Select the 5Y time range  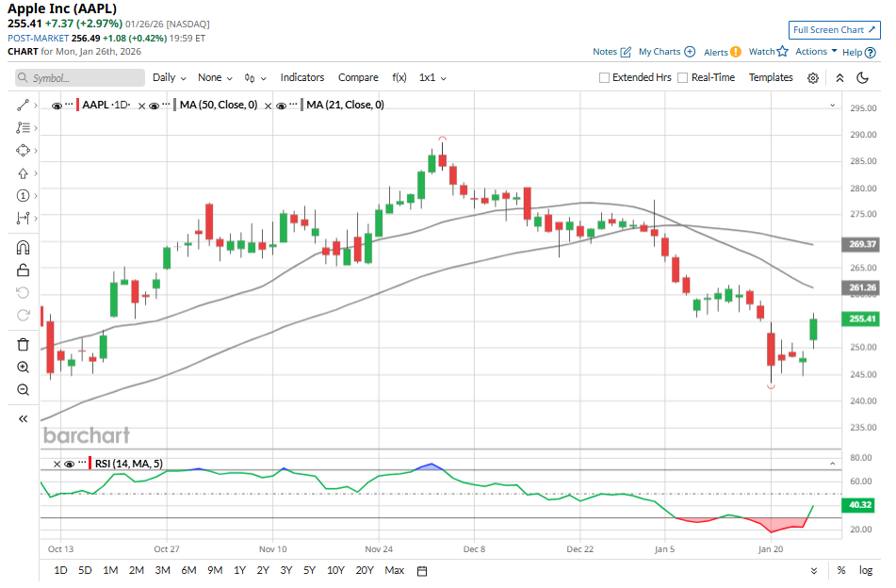pos(309,570)
